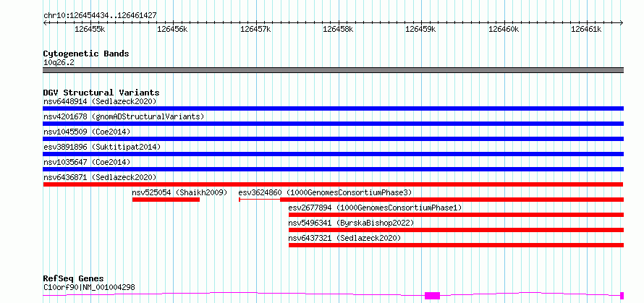This screenshot has width=644, height=303.
Task: Open variant label nsv6437321 (Sedlazeck2020)
Action: pos(344,238)
